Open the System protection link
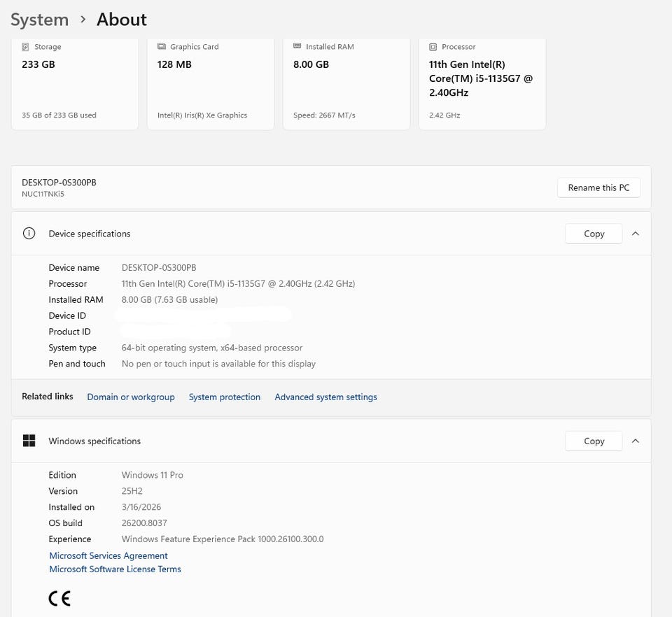The height and width of the screenshot is (617, 672). 225,397
